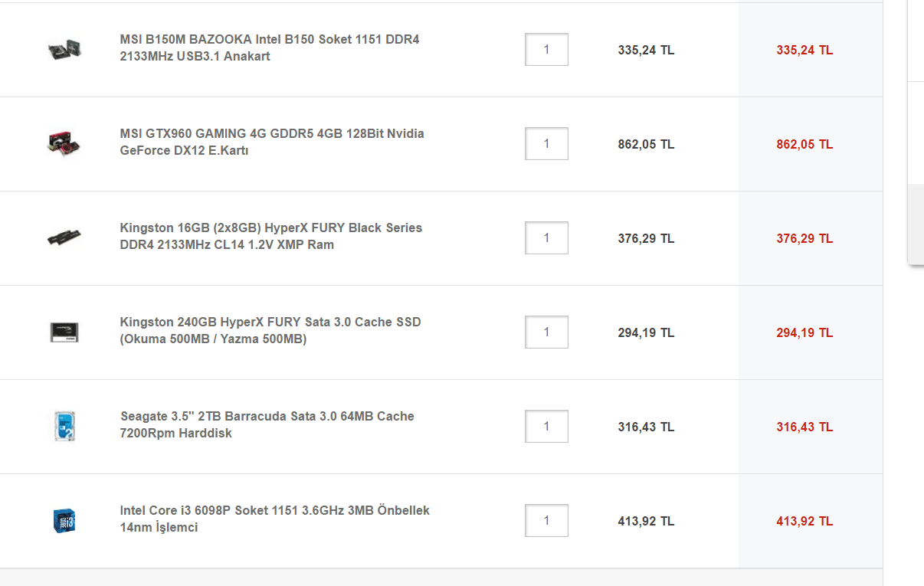
Task: Click the Intel Core i3 processor thumbnail
Action: (x=64, y=520)
